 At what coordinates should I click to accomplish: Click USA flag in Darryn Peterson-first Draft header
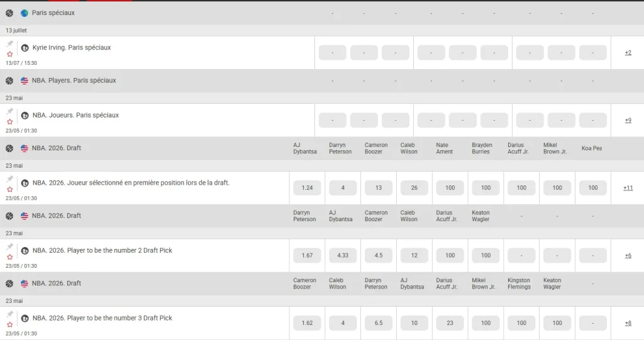point(25,216)
